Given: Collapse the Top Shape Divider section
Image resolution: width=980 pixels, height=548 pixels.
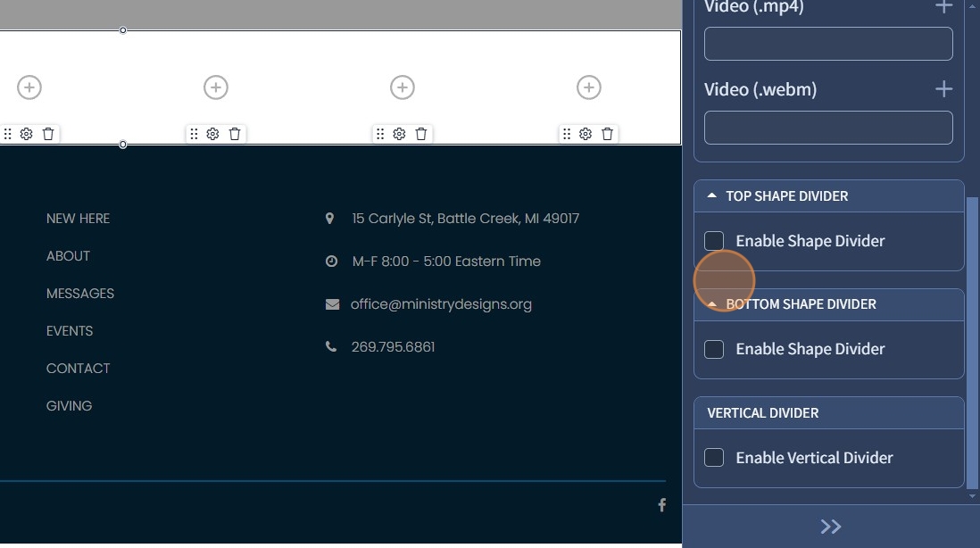Looking at the screenshot, I should (x=712, y=195).
